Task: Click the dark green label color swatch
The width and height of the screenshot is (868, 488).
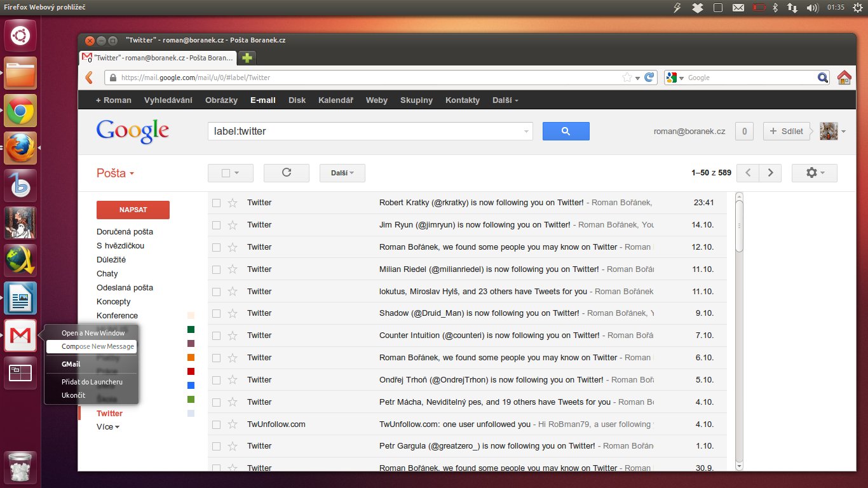Action: 191,329
